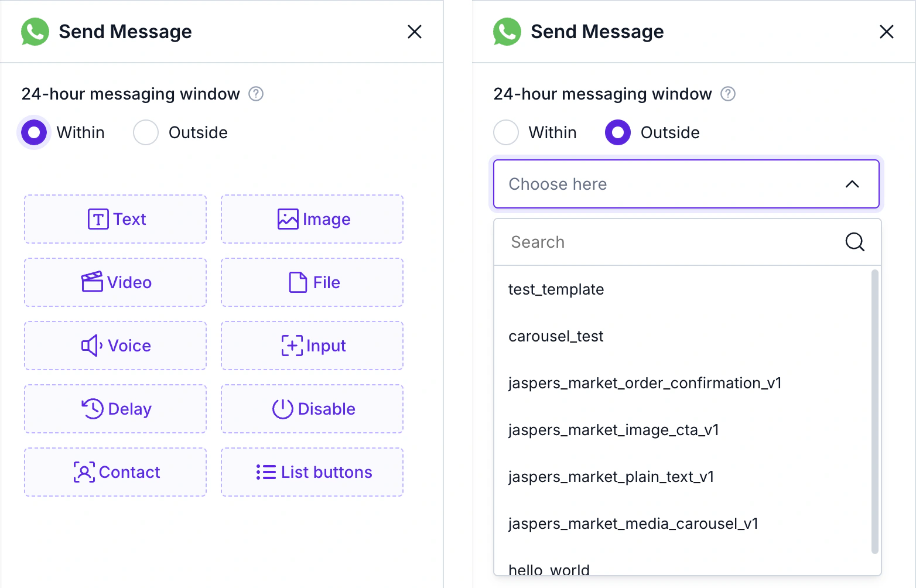Image resolution: width=916 pixels, height=588 pixels.
Task: Select the jaspers_market_plain_text_v1 template
Action: pos(683,477)
